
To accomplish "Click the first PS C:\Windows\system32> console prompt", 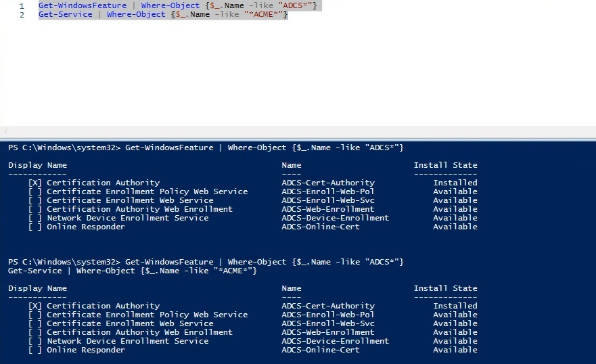I will tap(64, 147).
